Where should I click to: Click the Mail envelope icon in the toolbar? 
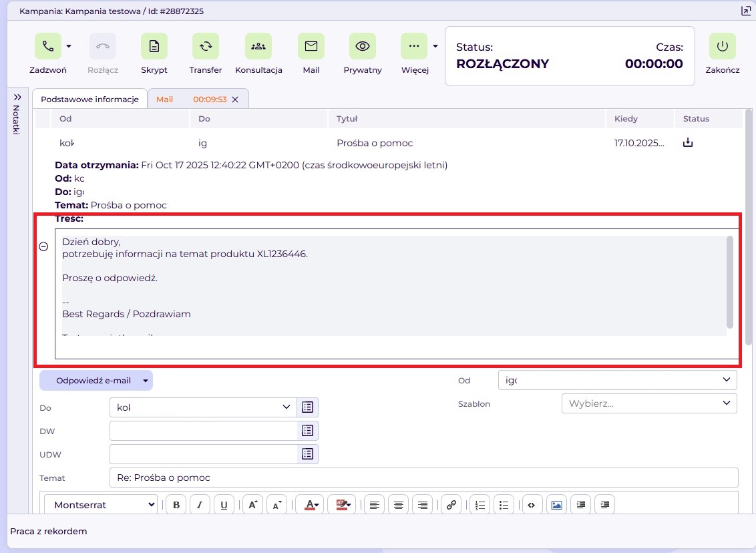tap(311, 46)
